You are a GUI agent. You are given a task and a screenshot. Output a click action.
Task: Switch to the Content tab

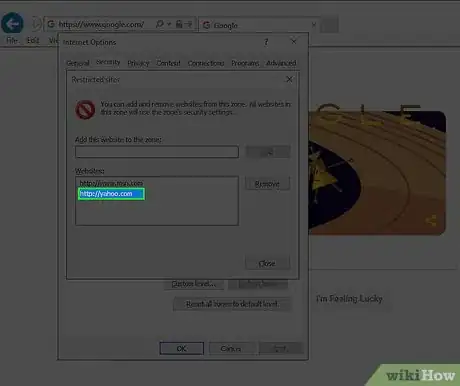tap(168, 63)
